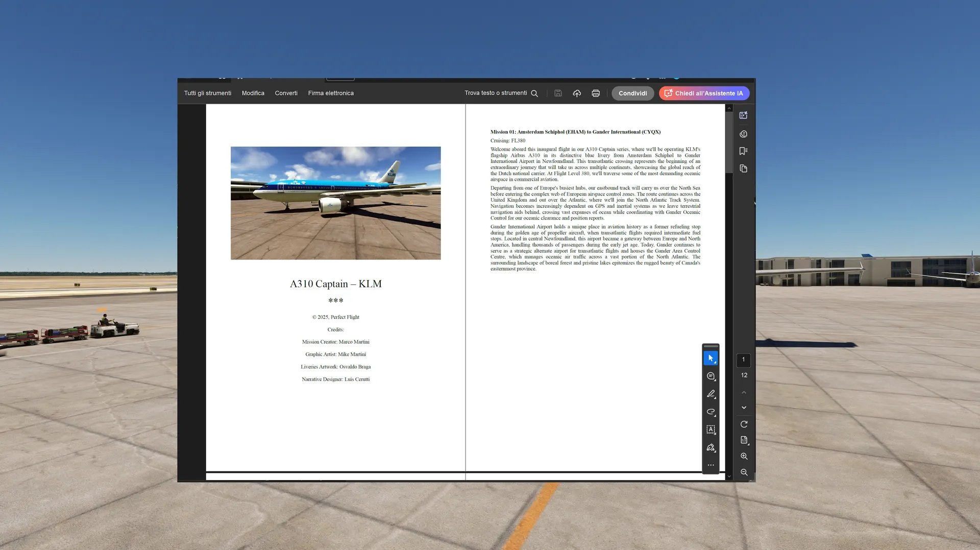The width and height of the screenshot is (980, 550).
Task: Open the page thumbnails panel
Action: [x=743, y=169]
